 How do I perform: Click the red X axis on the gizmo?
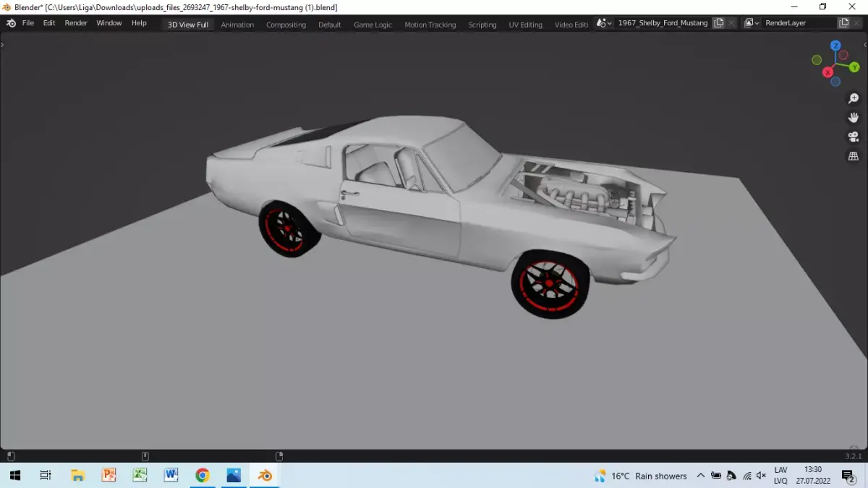tap(828, 72)
